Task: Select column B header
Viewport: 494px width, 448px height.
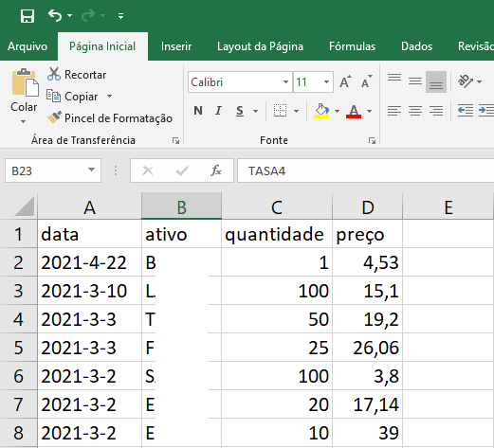Action: (x=181, y=207)
